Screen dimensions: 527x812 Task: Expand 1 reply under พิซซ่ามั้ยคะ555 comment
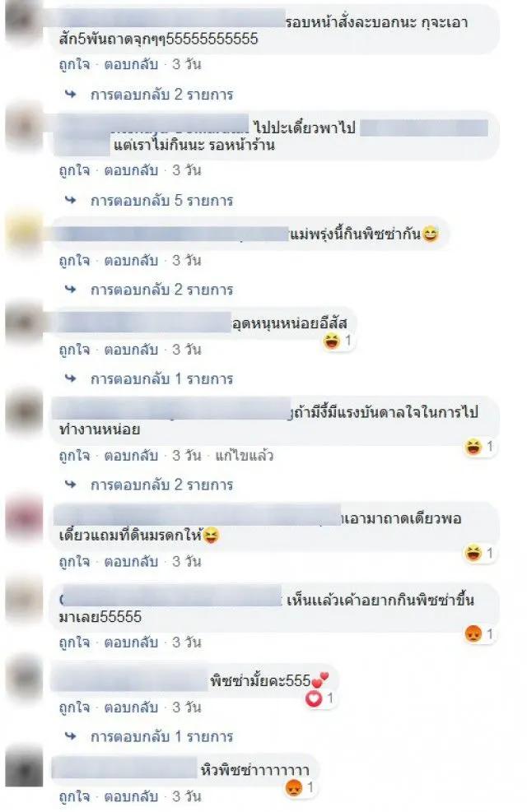point(161,736)
